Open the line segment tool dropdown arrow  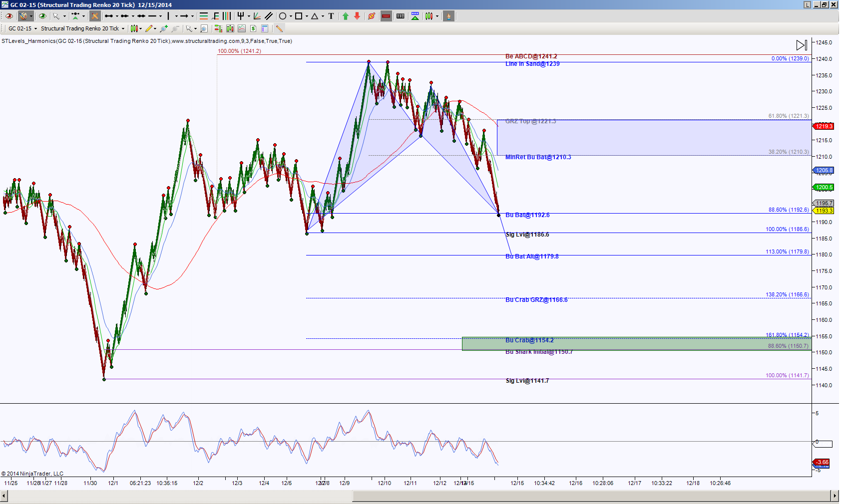[x=117, y=16]
